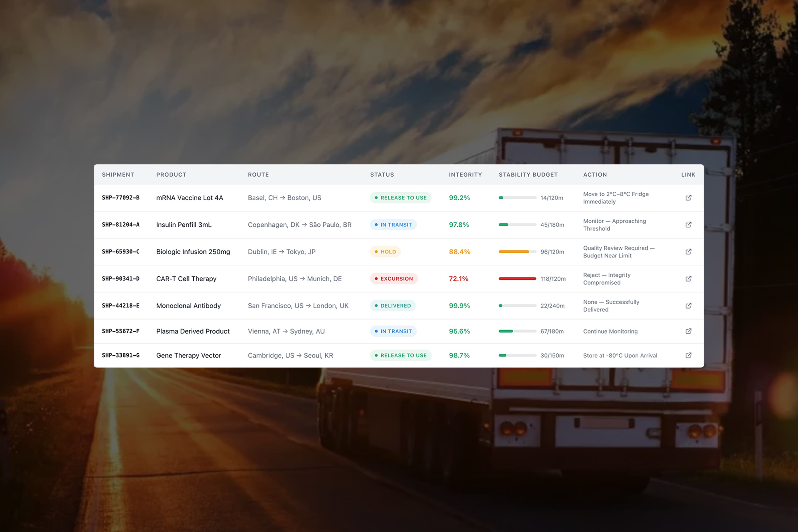Screen dimensions: 798x532
Task: Click the HOLD status badge
Action: point(385,251)
